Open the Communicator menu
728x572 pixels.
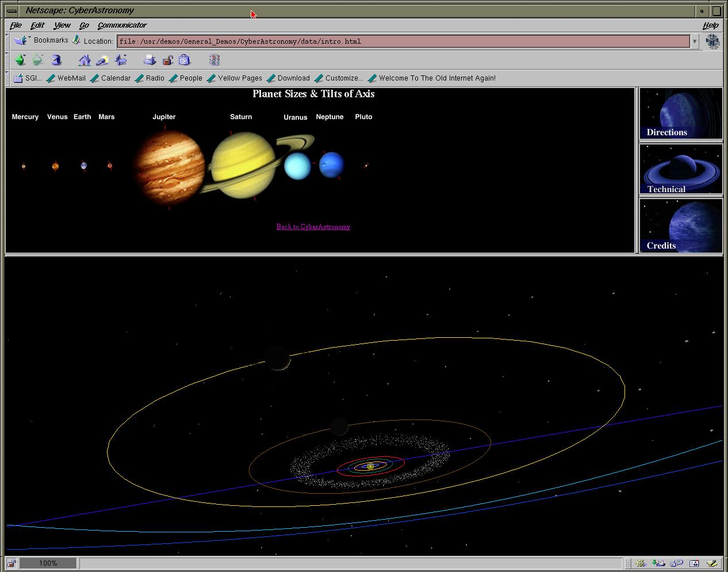click(122, 25)
